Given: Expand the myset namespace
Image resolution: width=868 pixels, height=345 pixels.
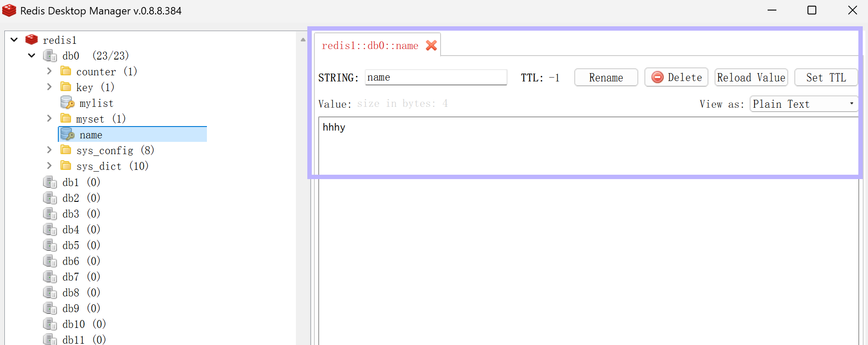Looking at the screenshot, I should click(x=49, y=118).
